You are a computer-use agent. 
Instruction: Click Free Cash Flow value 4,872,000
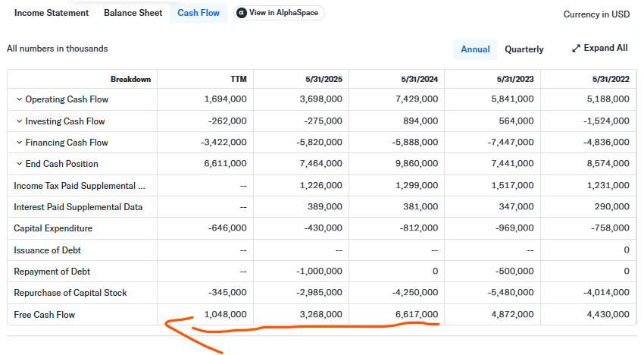pos(513,314)
